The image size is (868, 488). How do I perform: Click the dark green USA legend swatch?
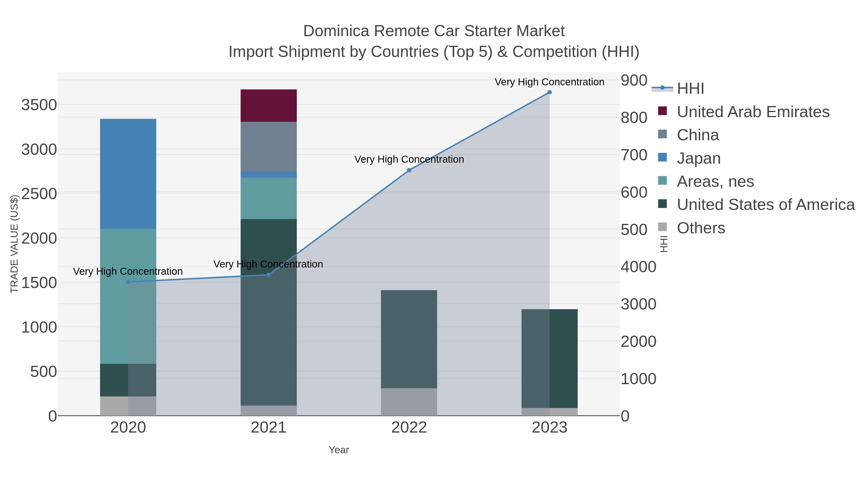click(x=663, y=204)
